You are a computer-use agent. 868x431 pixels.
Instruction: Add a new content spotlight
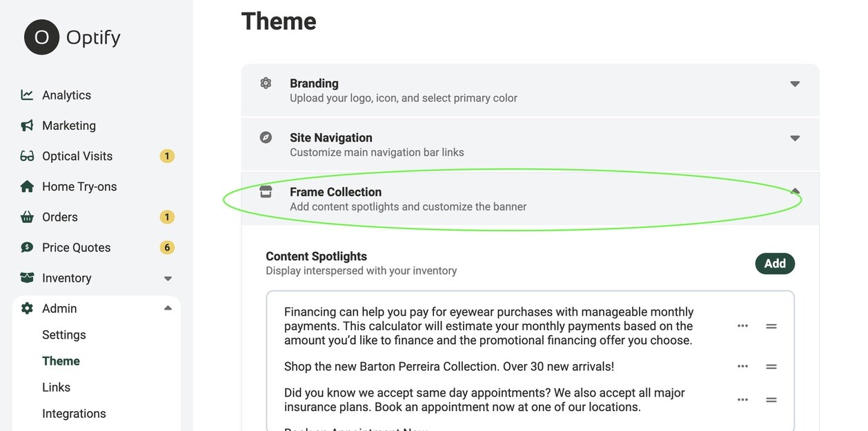[x=775, y=263]
